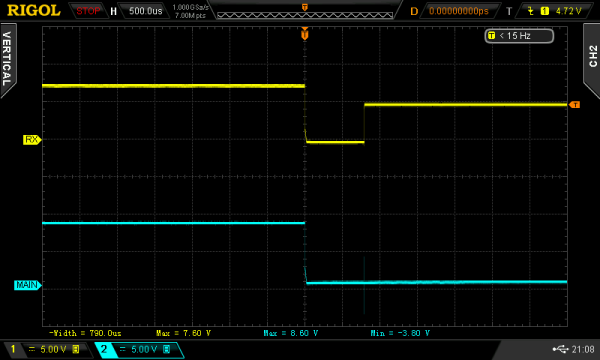This screenshot has height=360, width=600.
Task: Open the 500.0us timebase setting
Action: point(145,11)
